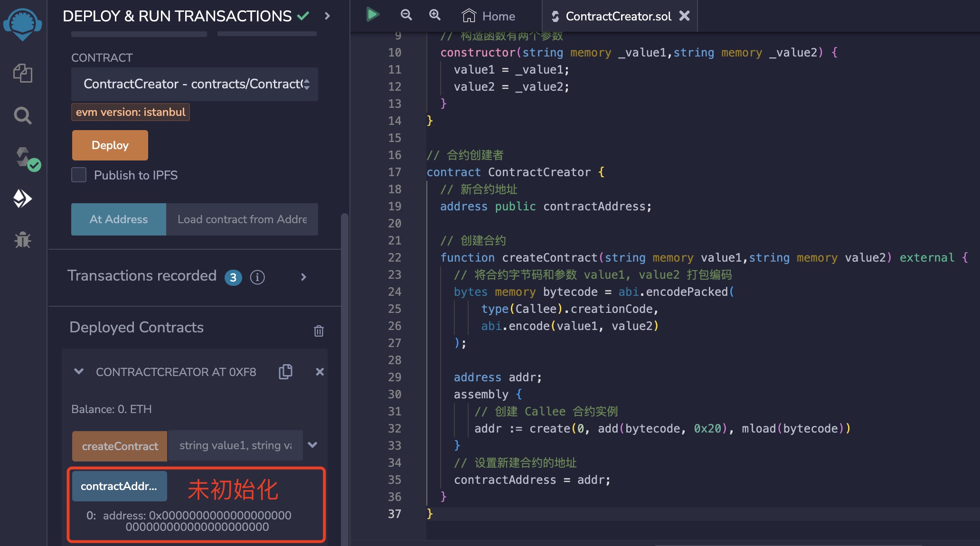Zoom out the editor font
The image size is (980, 546).
[x=406, y=15]
